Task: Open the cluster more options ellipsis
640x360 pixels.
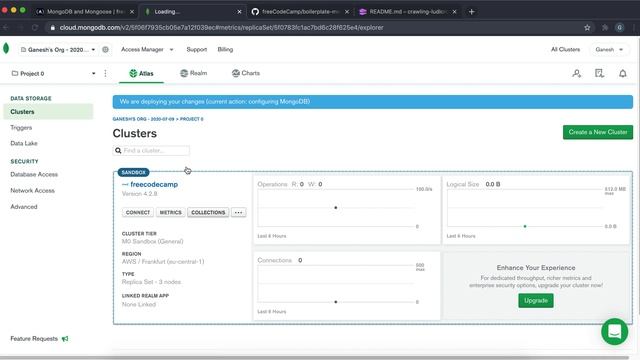Action: coord(238,212)
